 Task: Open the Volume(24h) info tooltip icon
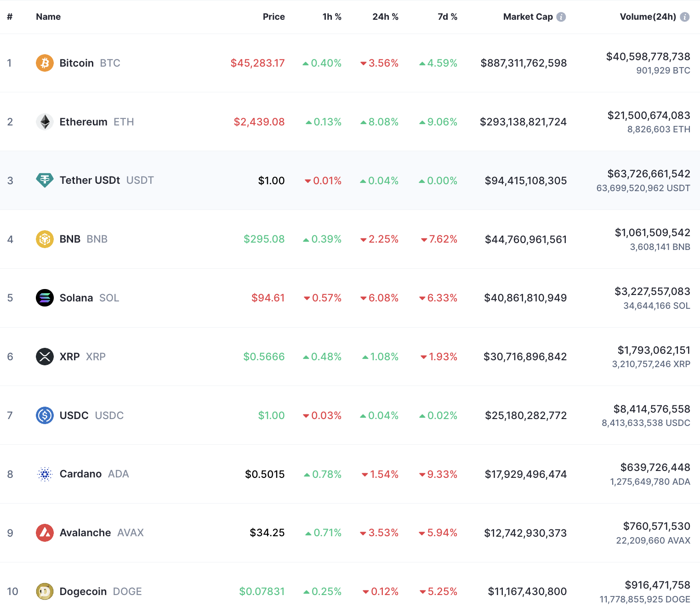(x=685, y=17)
